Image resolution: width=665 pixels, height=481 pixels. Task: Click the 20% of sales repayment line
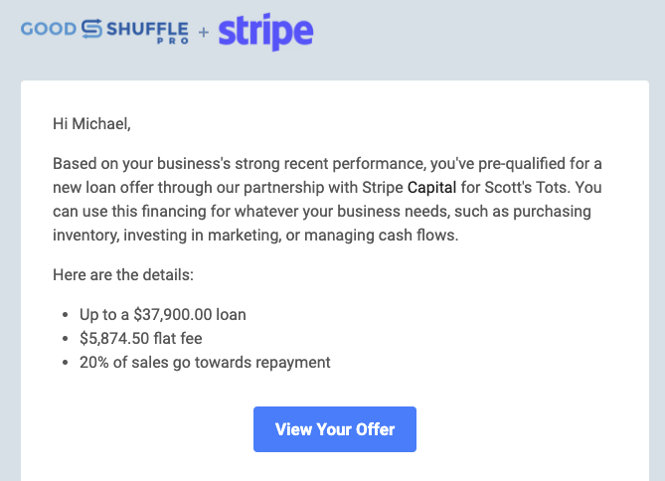click(x=205, y=363)
